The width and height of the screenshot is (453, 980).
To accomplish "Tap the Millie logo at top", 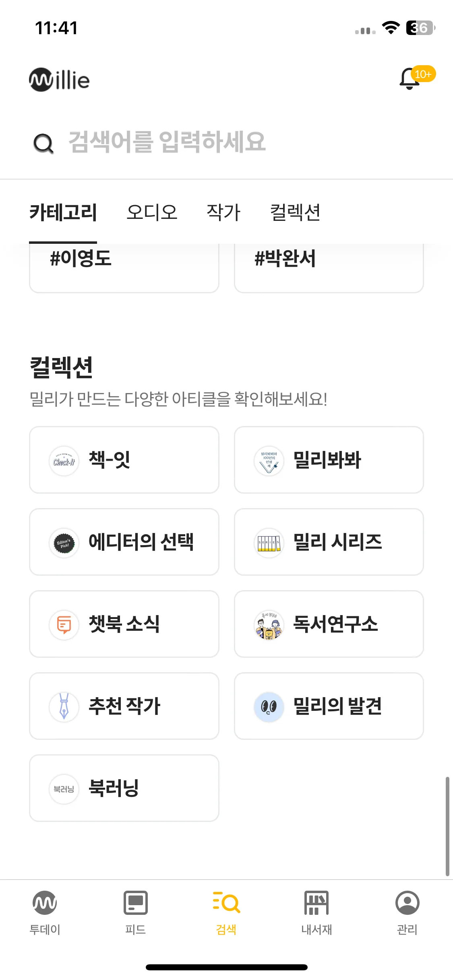I will pos(59,80).
